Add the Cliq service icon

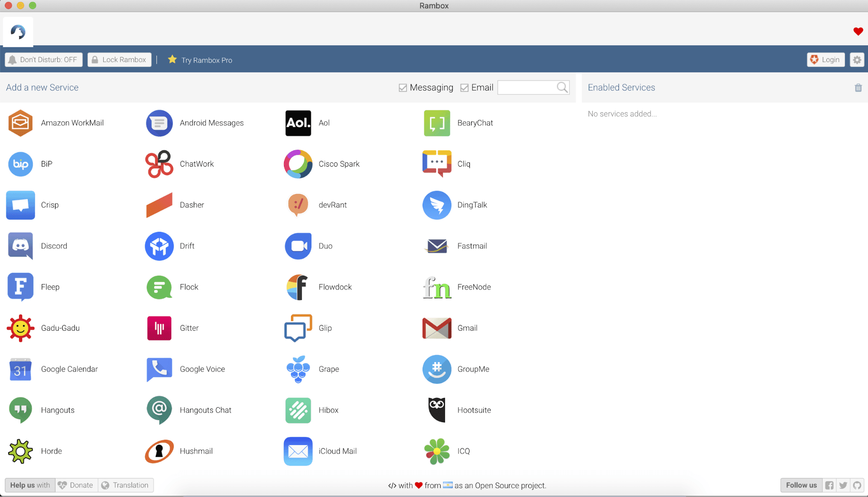pos(437,164)
